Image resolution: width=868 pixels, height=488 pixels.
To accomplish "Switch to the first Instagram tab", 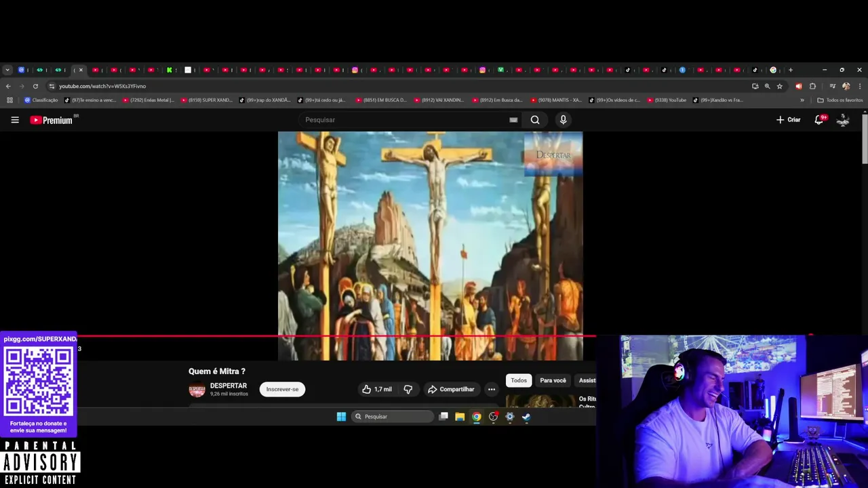I will coord(355,70).
